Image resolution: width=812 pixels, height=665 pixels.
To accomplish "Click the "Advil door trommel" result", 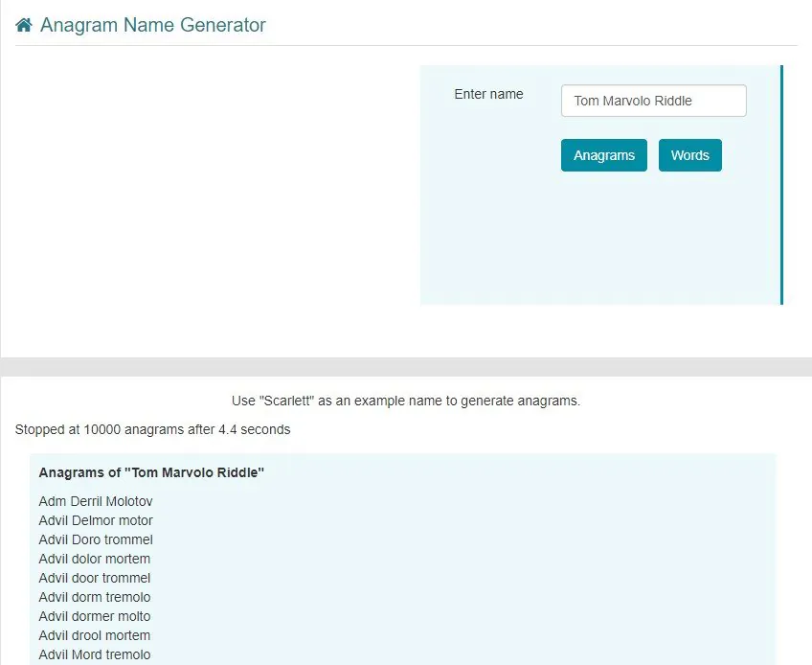I will pos(95,578).
